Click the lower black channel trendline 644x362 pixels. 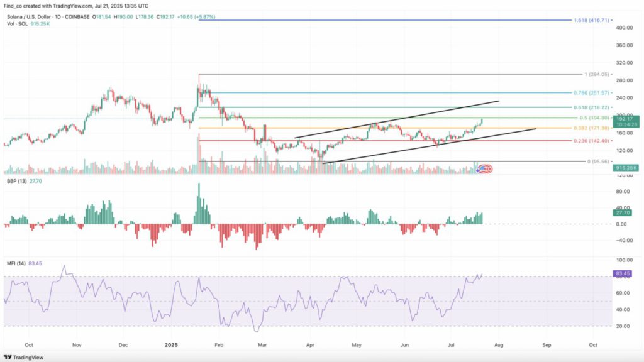pyautogui.click(x=428, y=146)
